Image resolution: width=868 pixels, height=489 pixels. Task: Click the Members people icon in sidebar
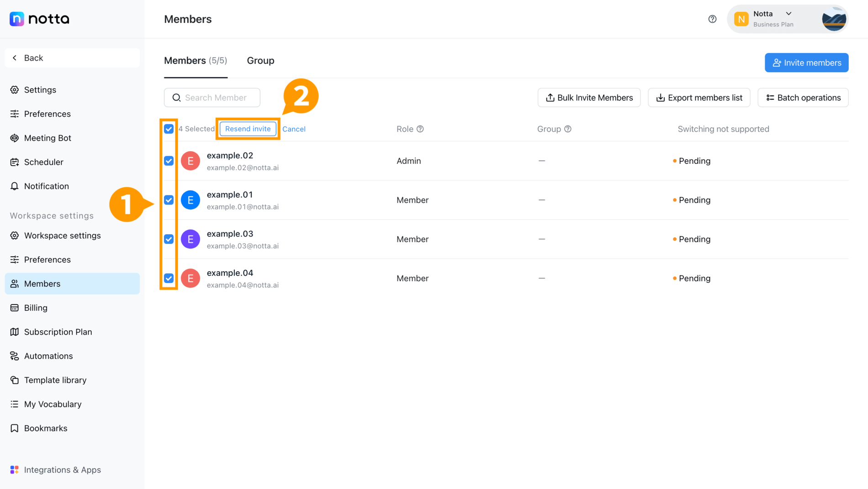tap(15, 284)
